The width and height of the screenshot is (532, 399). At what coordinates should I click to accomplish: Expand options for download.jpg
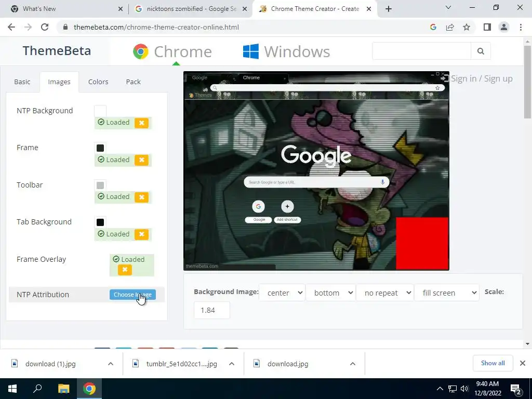click(353, 364)
